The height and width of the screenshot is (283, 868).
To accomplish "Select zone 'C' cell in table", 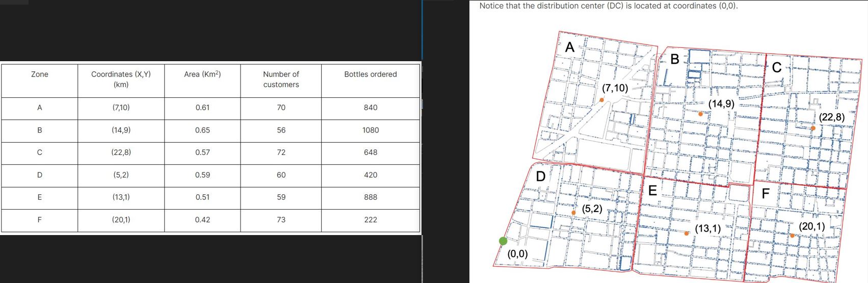I will tap(40, 152).
